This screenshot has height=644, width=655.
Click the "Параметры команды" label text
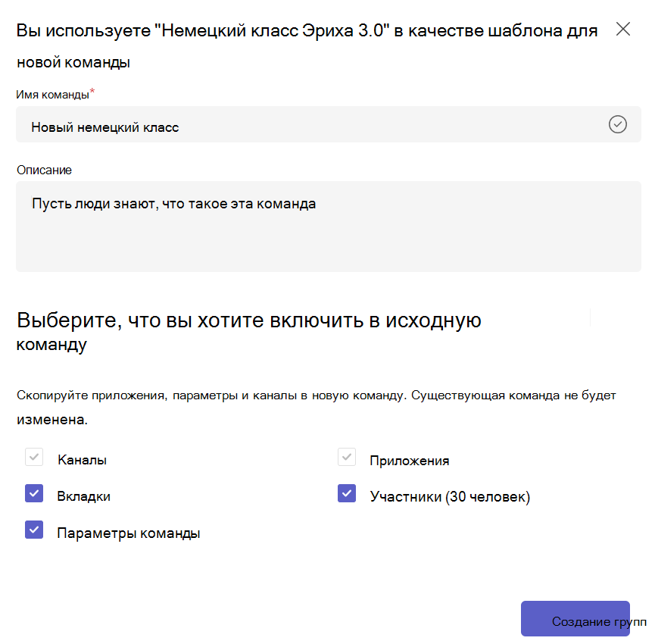[129, 533]
